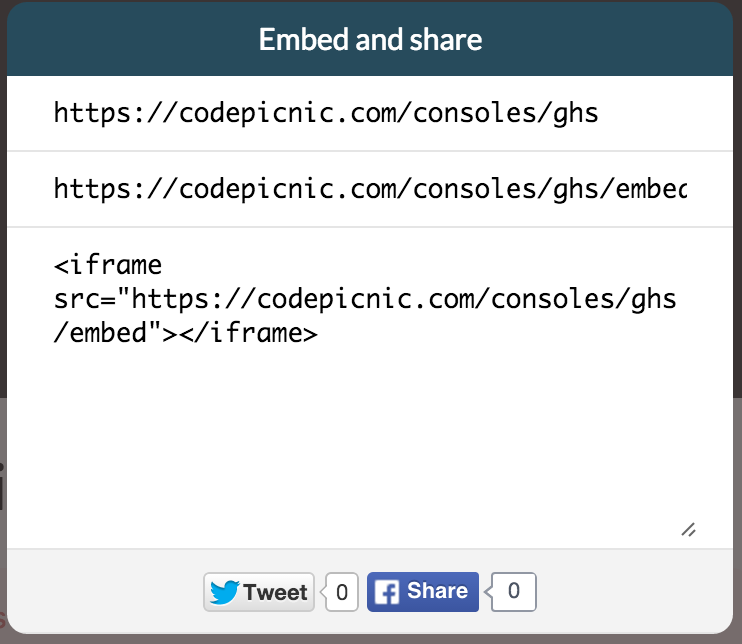Focus the consoles/ghs/embed URL field
Screen dimensions: 742x644
tap(370, 189)
